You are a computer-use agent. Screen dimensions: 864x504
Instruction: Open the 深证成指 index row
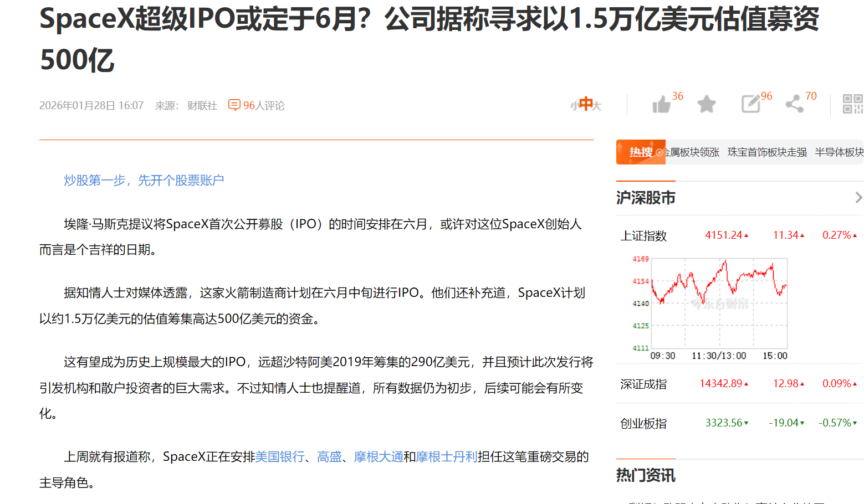739,384
